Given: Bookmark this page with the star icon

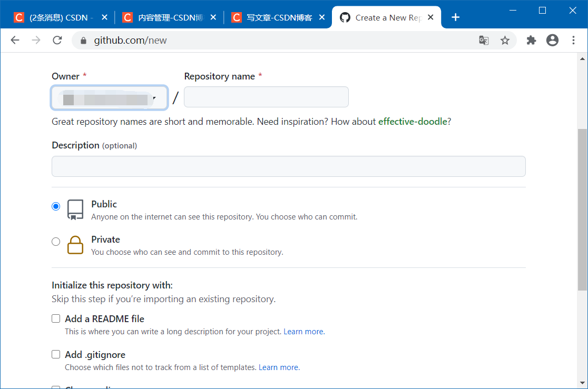Looking at the screenshot, I should [505, 40].
